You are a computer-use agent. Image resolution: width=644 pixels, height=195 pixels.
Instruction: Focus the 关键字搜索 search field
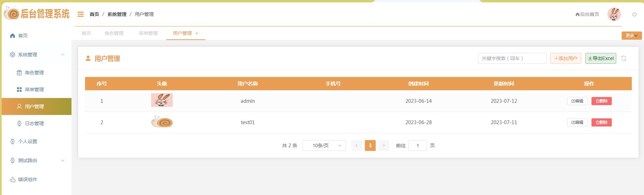coord(512,58)
